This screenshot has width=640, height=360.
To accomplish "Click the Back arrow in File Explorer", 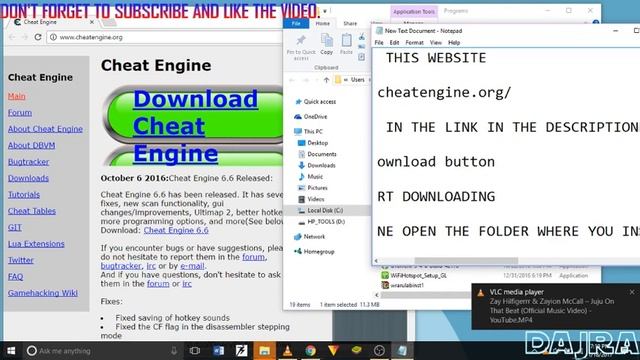I will coord(292,80).
